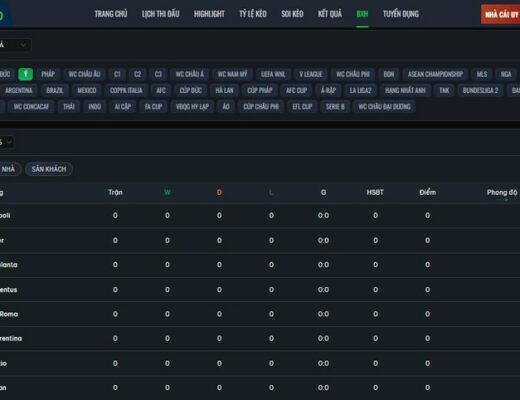
Task: Go to LỊCH THI ĐẤU schedule
Action: click(161, 14)
